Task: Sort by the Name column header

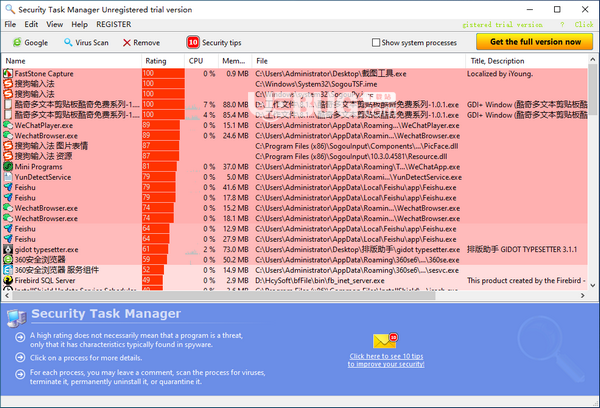Action: click(x=72, y=61)
